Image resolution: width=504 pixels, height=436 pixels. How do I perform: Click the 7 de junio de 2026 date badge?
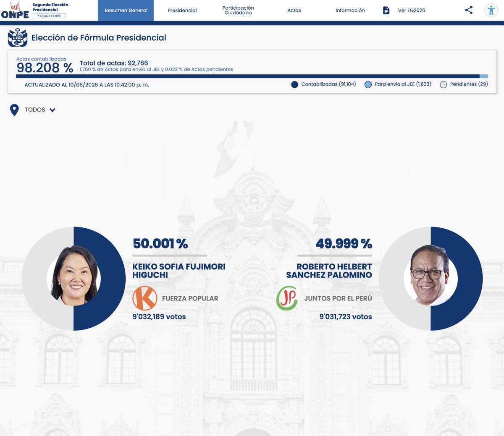pos(49,16)
